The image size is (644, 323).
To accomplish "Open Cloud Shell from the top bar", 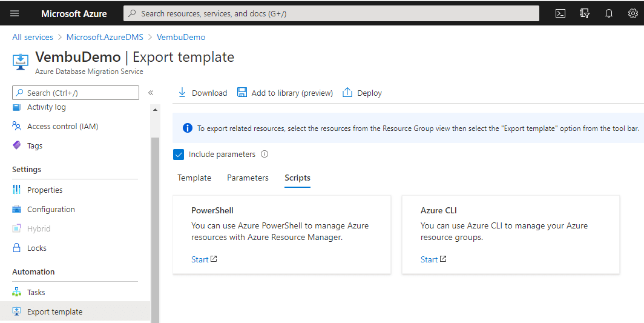I will tap(560, 13).
